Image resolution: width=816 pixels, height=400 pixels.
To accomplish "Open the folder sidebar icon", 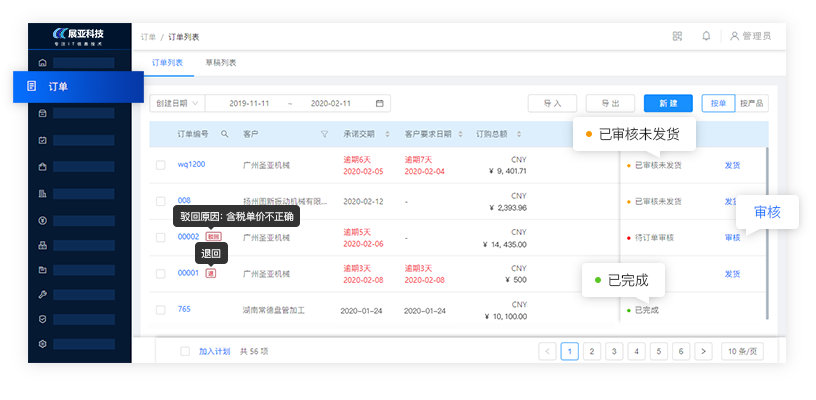I will [x=43, y=270].
